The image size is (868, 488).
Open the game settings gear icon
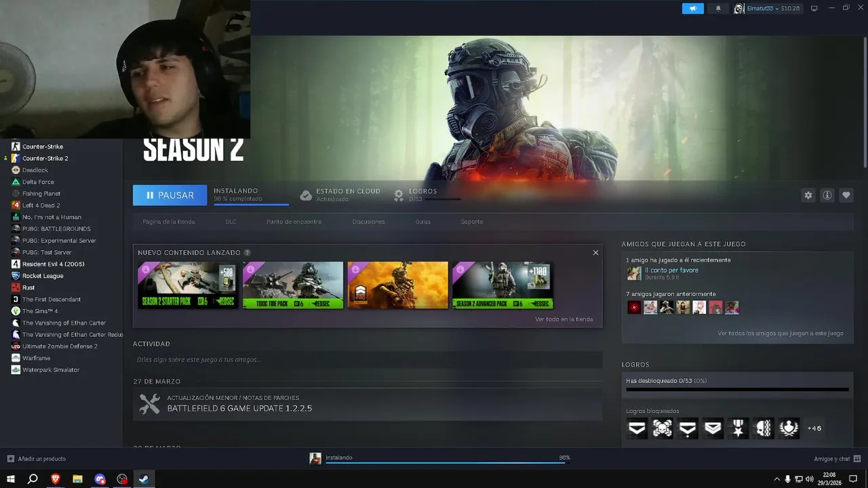(808, 195)
